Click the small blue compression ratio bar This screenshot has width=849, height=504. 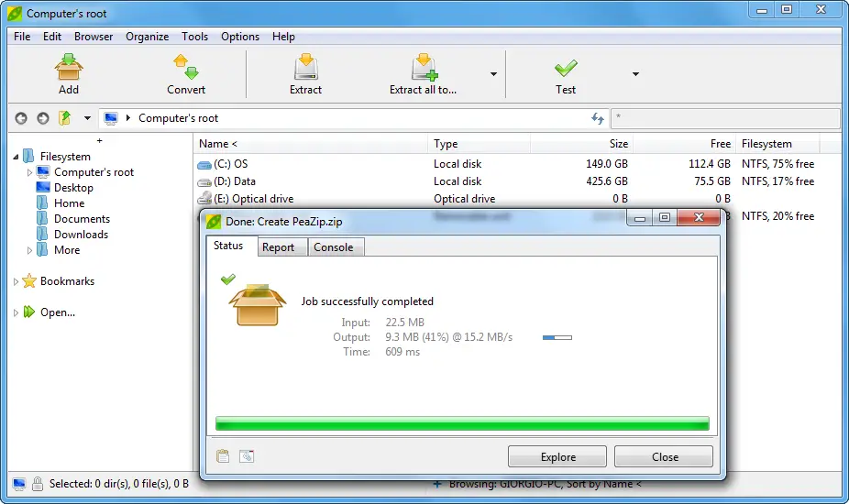(557, 338)
